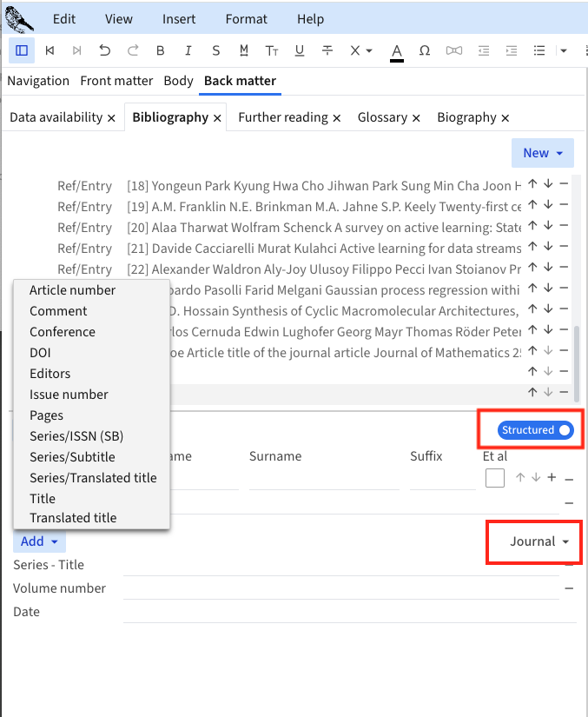
Task: Toggle the sidebar panel layout icon
Action: [22, 50]
